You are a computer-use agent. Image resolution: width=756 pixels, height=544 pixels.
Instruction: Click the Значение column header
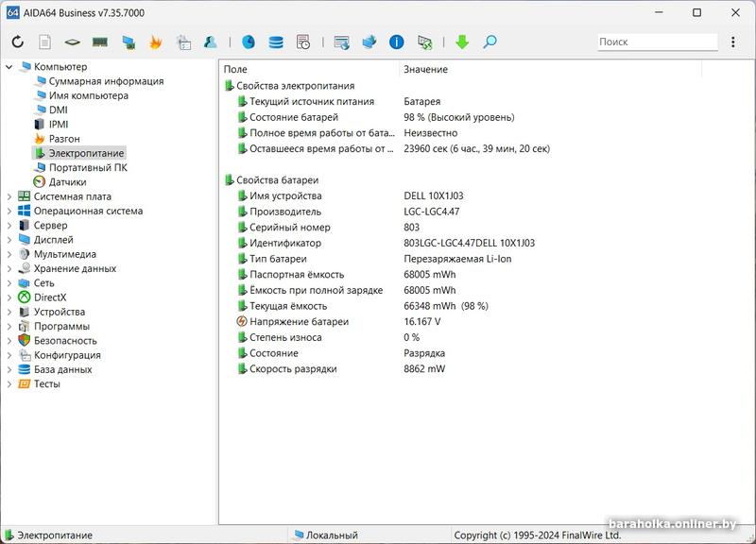(x=551, y=69)
